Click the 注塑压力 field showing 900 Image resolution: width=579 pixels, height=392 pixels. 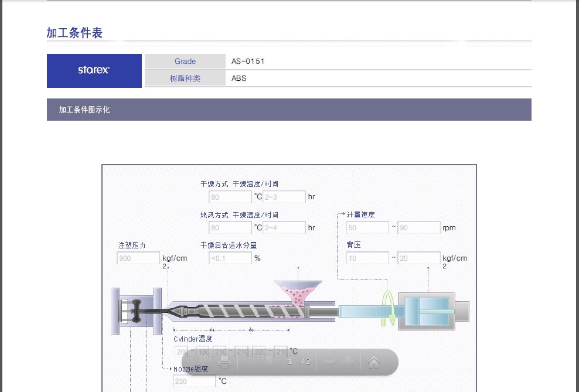[138, 258]
